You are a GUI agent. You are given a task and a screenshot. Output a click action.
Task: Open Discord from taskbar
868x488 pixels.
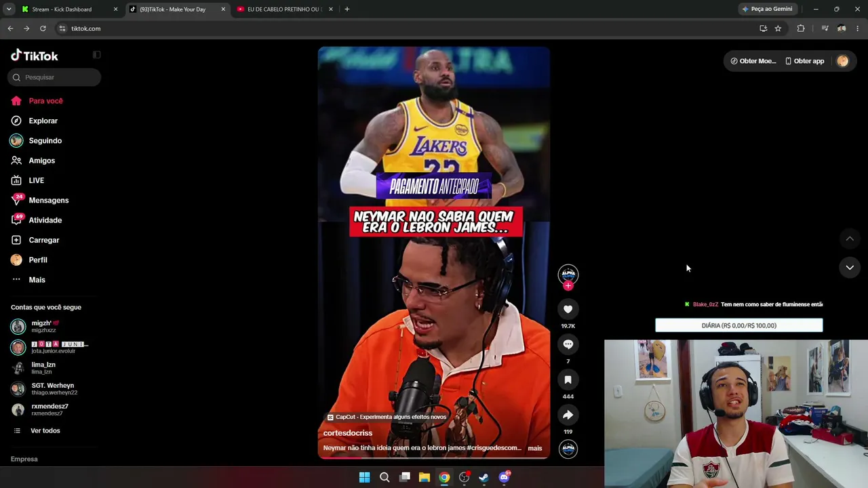click(504, 477)
